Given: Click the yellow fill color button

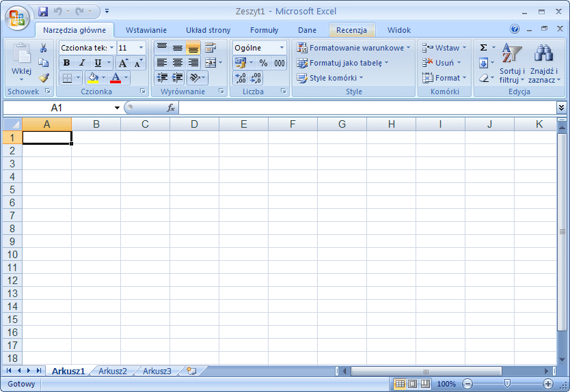Looking at the screenshot, I should [92, 78].
